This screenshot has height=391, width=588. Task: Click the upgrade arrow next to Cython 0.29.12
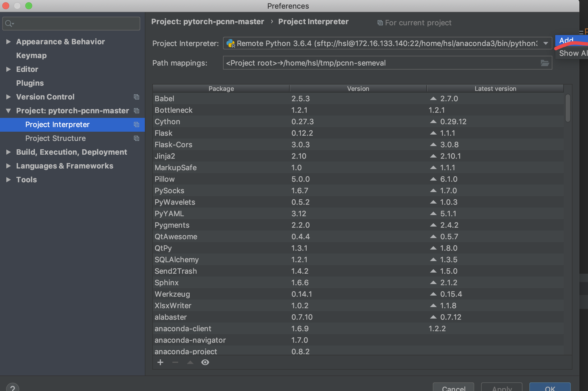point(433,122)
